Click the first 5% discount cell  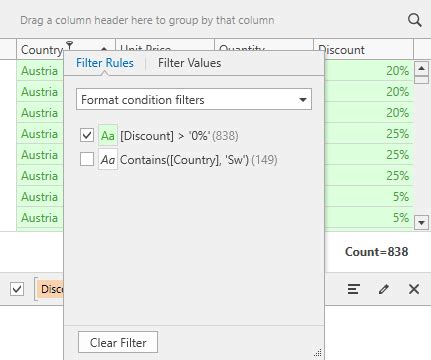(x=369, y=197)
